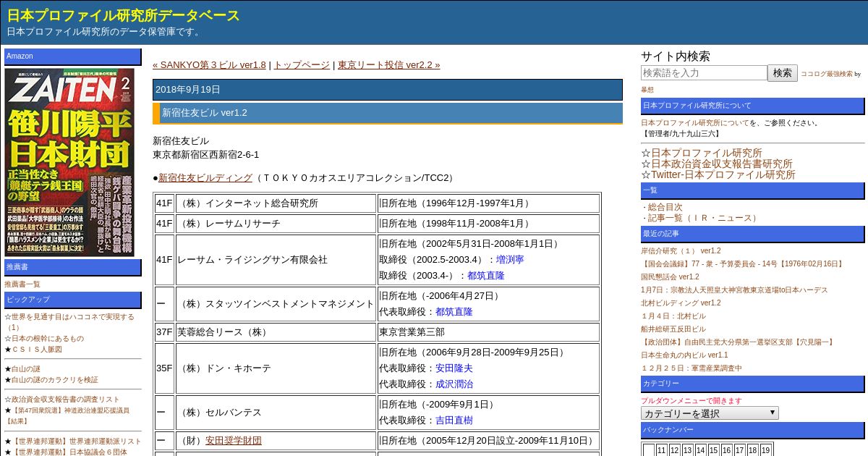The height and width of the screenshot is (456, 868).
Task: Open recent article 【国会会議録】77 - 衆 - 予算委員会
Action: click(x=742, y=263)
